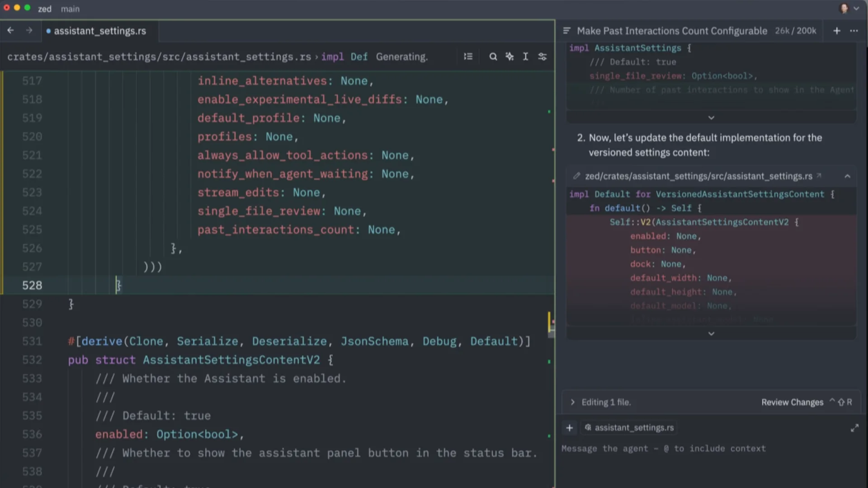Click 'button: None,' in agent diff
This screenshot has width=868, height=488.
coord(663,250)
